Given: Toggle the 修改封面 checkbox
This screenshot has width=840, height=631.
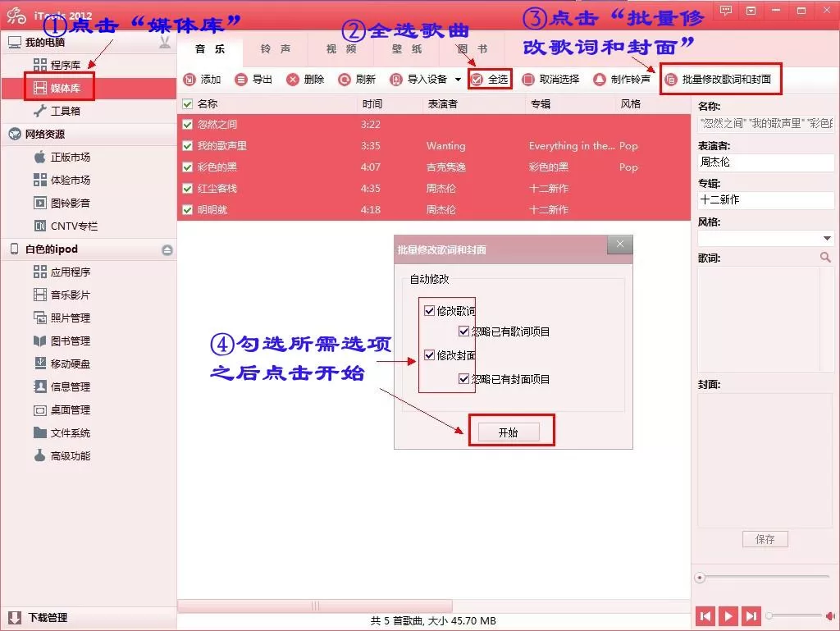Looking at the screenshot, I should [429, 355].
